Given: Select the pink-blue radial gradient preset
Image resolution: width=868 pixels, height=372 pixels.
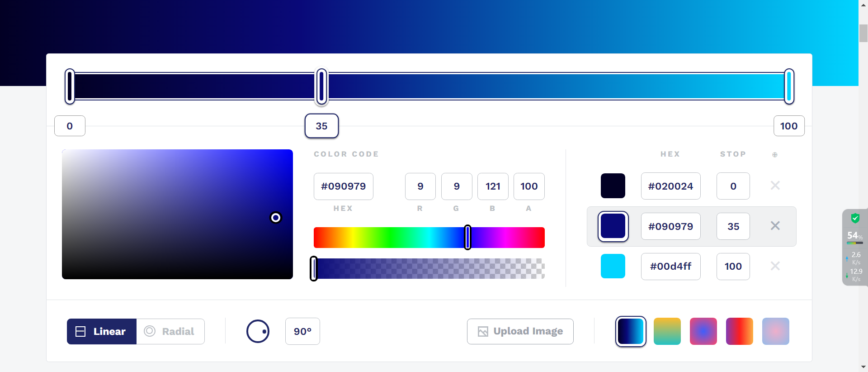Looking at the screenshot, I should click(x=703, y=331).
